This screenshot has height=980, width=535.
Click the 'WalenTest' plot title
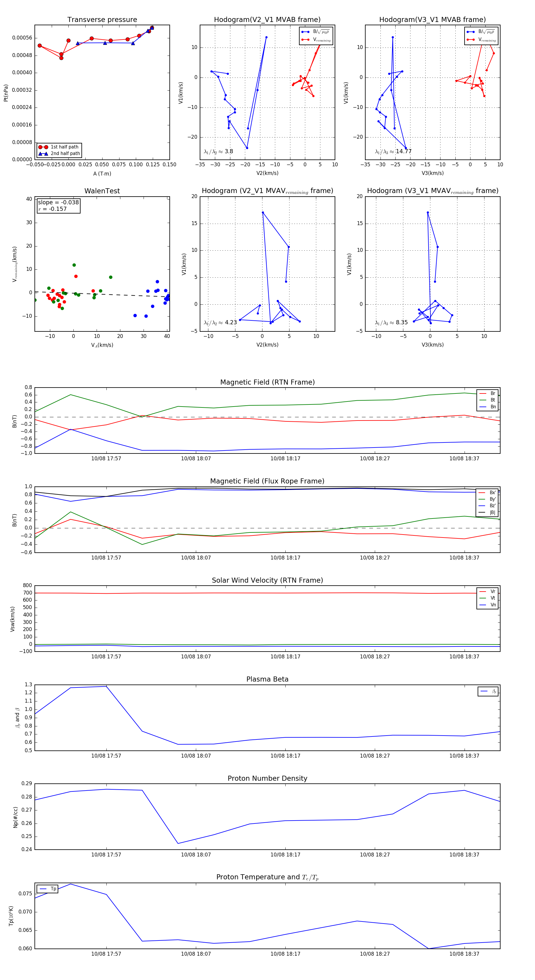click(x=102, y=191)
